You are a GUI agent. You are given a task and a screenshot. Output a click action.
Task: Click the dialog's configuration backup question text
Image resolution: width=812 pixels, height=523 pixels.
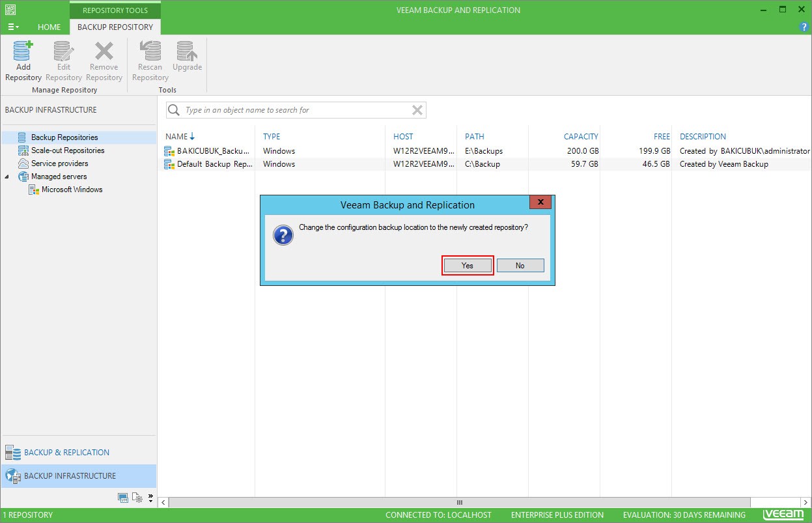tap(413, 227)
